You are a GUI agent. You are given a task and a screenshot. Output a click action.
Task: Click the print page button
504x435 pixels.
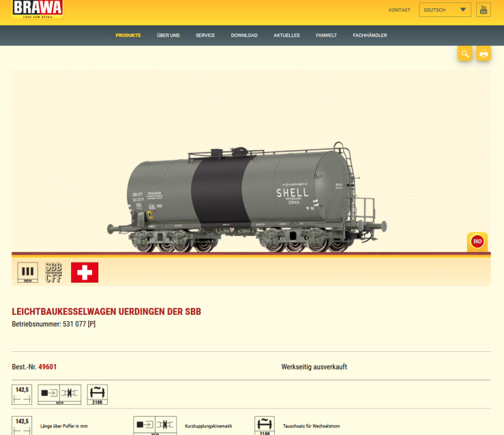(x=483, y=54)
